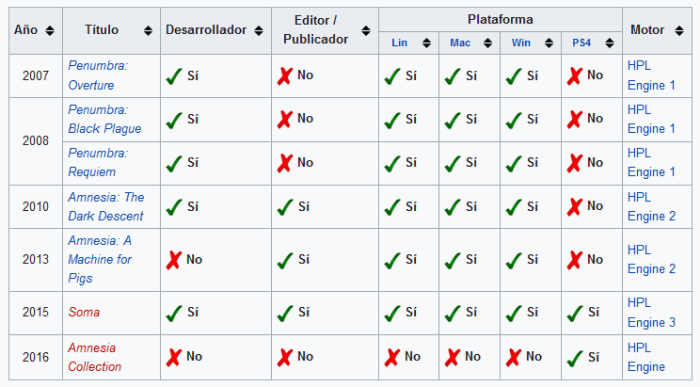Open Amnesia: The Dark Descent link
This screenshot has width=700, height=387.
point(106,207)
